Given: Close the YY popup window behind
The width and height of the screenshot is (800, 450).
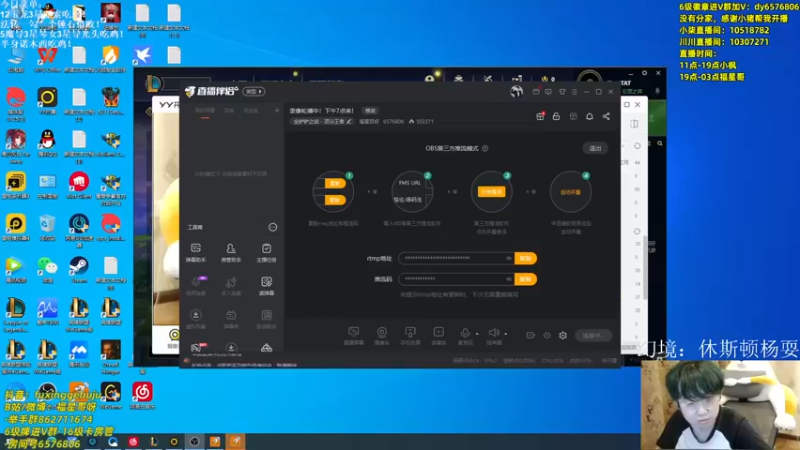Looking at the screenshot, I should pyautogui.click(x=638, y=105).
